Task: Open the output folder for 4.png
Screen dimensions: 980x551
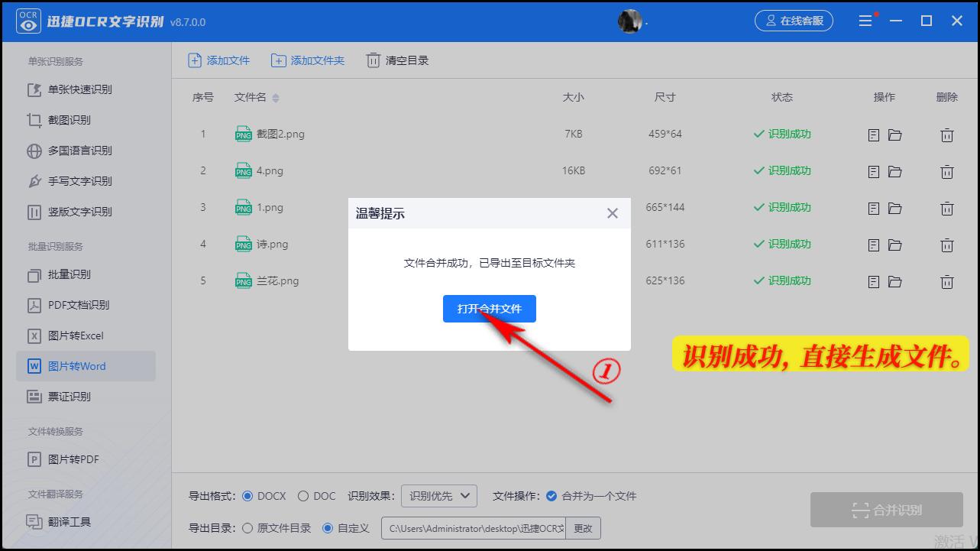Action: [894, 171]
